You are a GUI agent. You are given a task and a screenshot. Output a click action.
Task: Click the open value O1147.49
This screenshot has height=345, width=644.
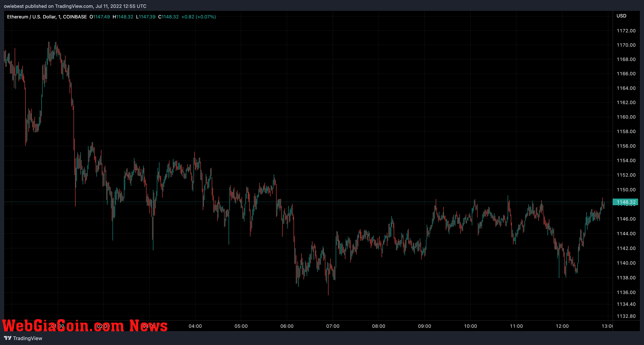pyautogui.click(x=99, y=17)
